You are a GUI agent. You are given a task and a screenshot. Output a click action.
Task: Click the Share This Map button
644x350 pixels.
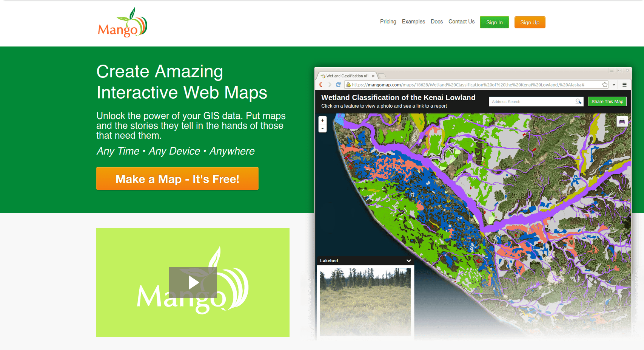(607, 101)
